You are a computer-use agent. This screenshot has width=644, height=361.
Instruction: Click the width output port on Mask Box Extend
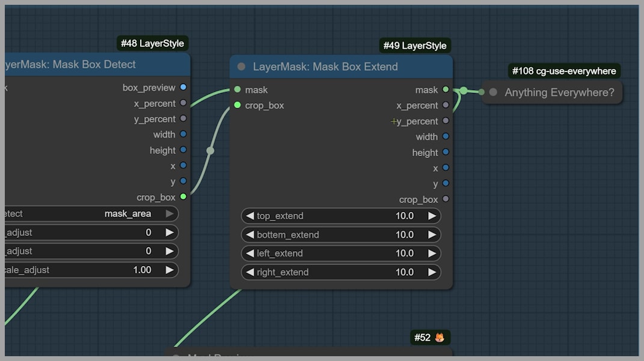[446, 136]
